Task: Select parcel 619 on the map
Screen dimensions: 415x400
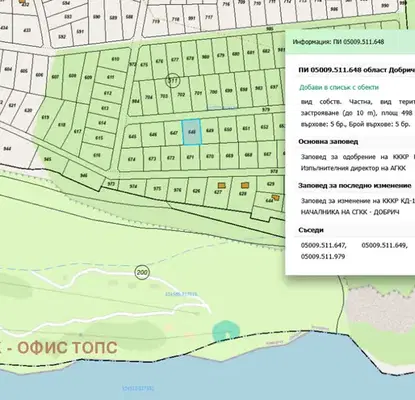Action: coord(46,117)
